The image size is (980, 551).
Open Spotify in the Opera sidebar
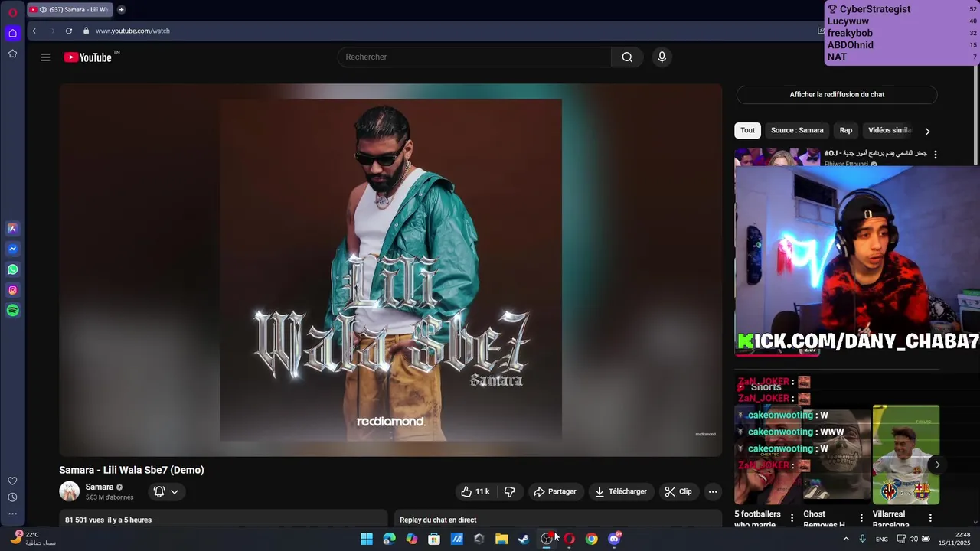[x=12, y=311]
